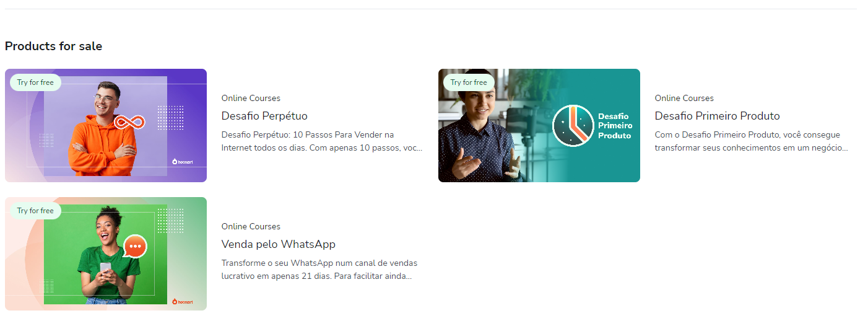The height and width of the screenshot is (326, 868).
Task: Click the chat bubble icon on WhatsApp course image
Action: 136,246
